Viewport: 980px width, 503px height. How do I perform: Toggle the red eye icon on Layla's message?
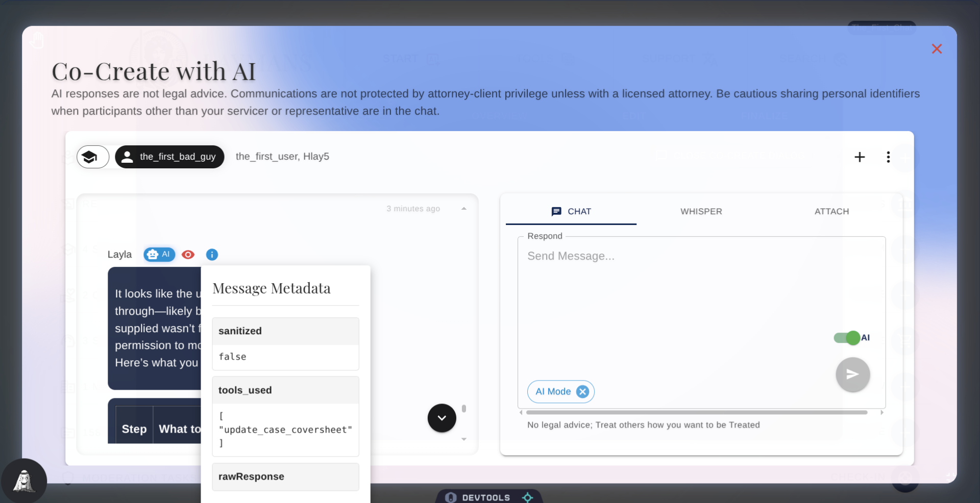(187, 255)
